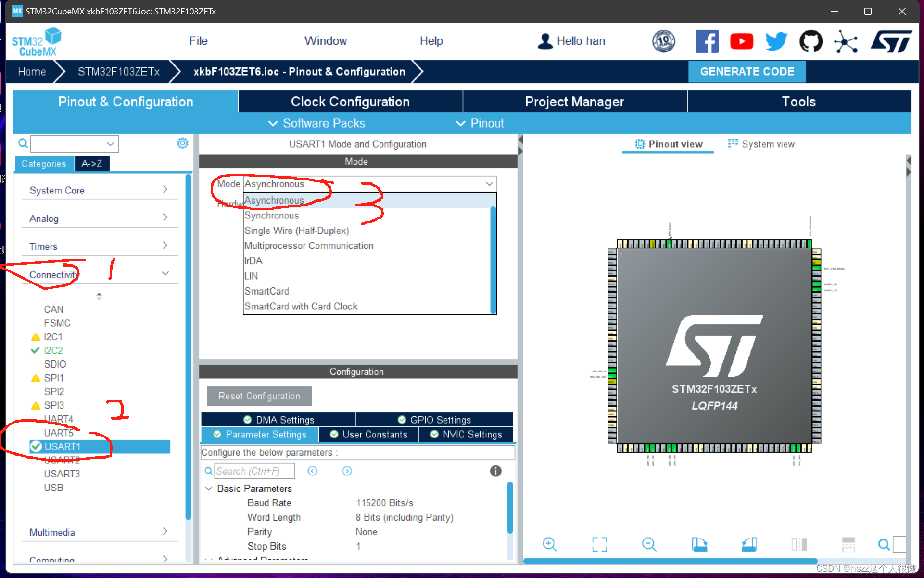
Task: Click the Baud Rate value 115200 Bits/s
Action: 384,503
